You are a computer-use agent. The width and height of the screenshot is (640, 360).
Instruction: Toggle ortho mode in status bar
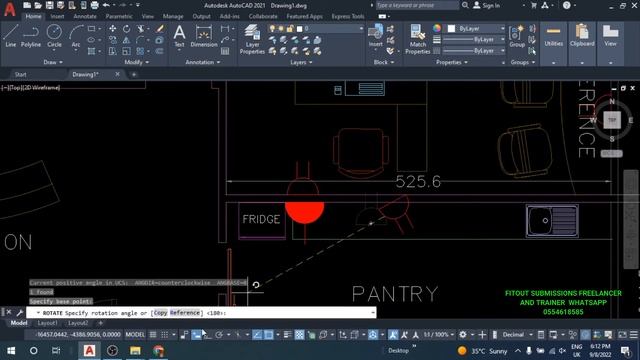[208, 335]
